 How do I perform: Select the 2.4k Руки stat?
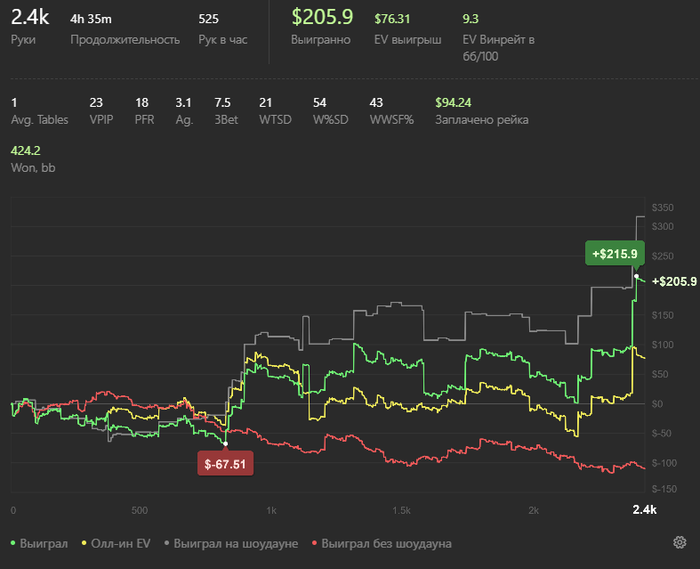pyautogui.click(x=29, y=17)
